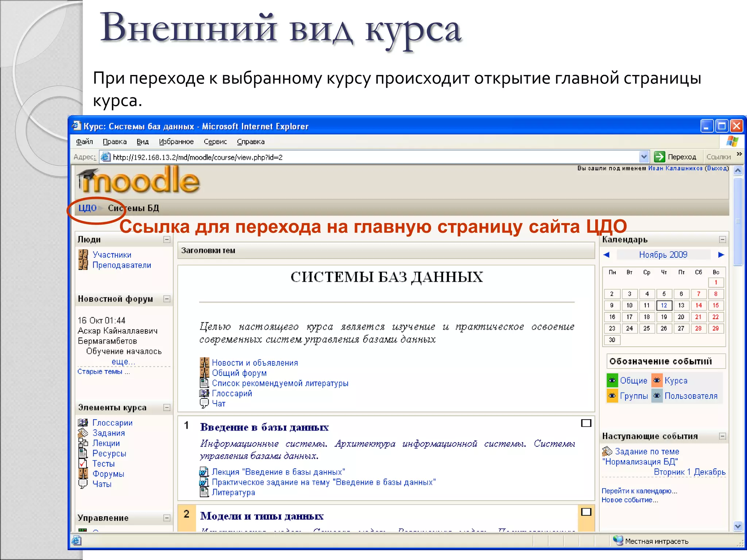Click the Общий форум icon
Image resolution: width=747 pixels, height=560 pixels.
205,373
